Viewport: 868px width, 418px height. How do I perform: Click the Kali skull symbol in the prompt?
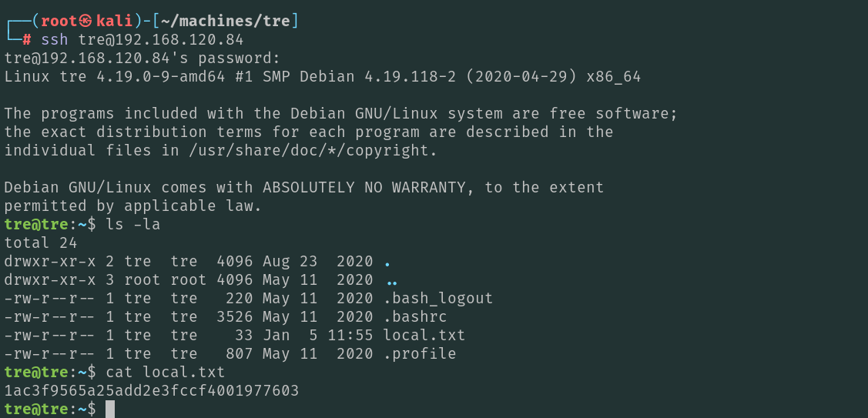[85, 21]
